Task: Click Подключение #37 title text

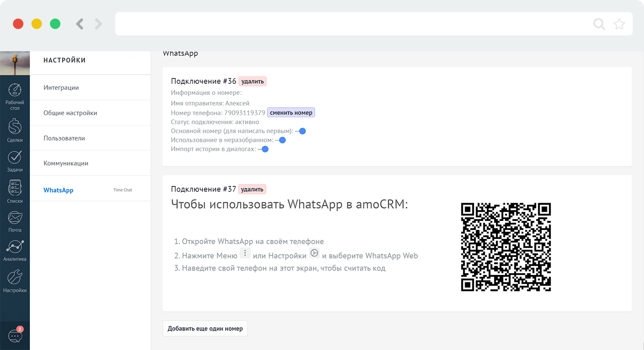Action: coord(203,189)
